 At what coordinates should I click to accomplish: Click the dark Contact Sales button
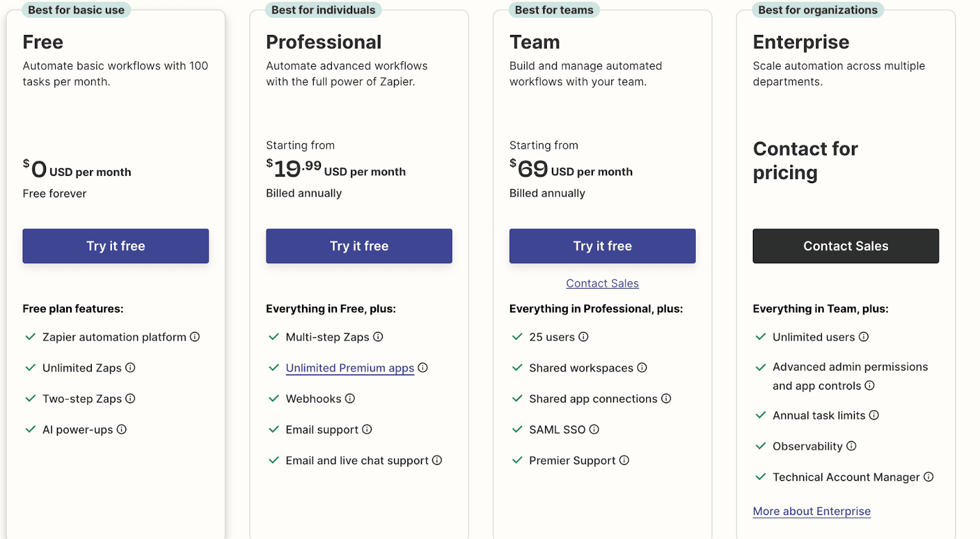pos(846,246)
